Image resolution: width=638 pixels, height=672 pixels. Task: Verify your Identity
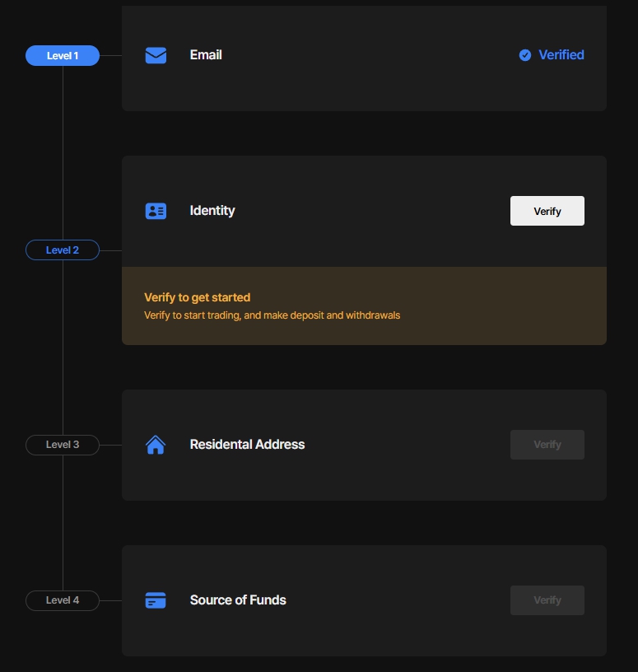pyautogui.click(x=547, y=211)
